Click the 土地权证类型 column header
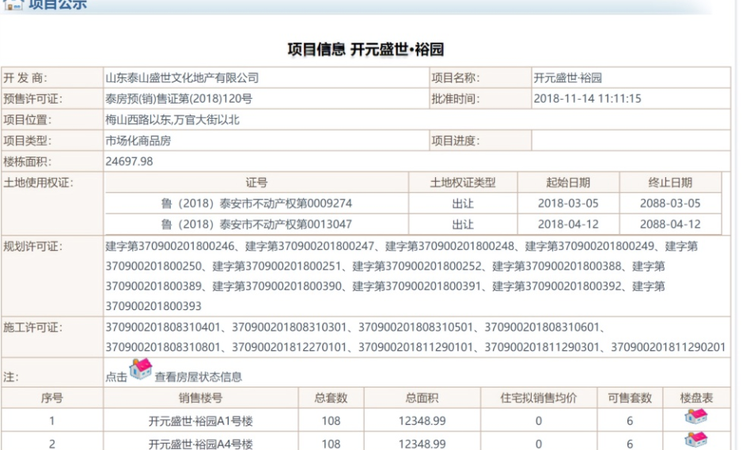 (463, 183)
